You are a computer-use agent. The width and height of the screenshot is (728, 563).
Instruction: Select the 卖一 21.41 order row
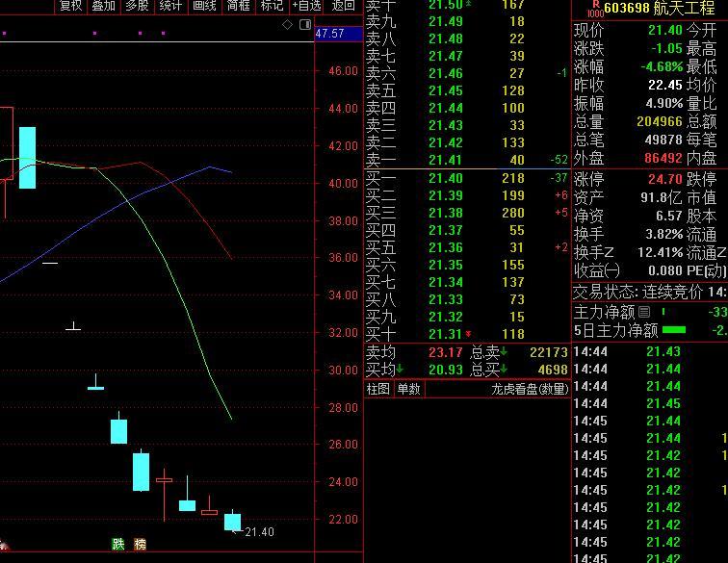tap(467, 160)
